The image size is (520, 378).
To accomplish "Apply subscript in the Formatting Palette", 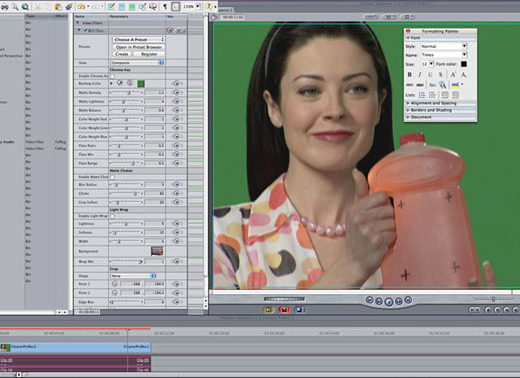I will pyautogui.click(x=463, y=75).
